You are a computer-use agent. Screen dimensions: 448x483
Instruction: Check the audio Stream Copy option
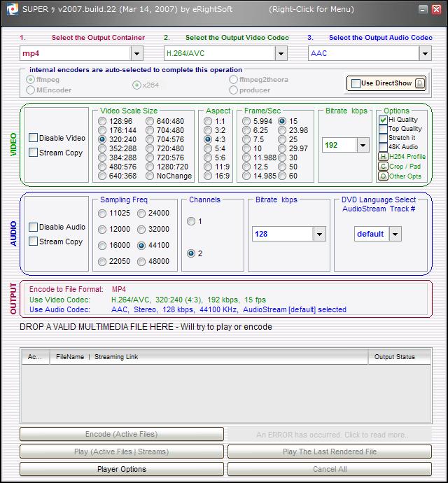33,241
